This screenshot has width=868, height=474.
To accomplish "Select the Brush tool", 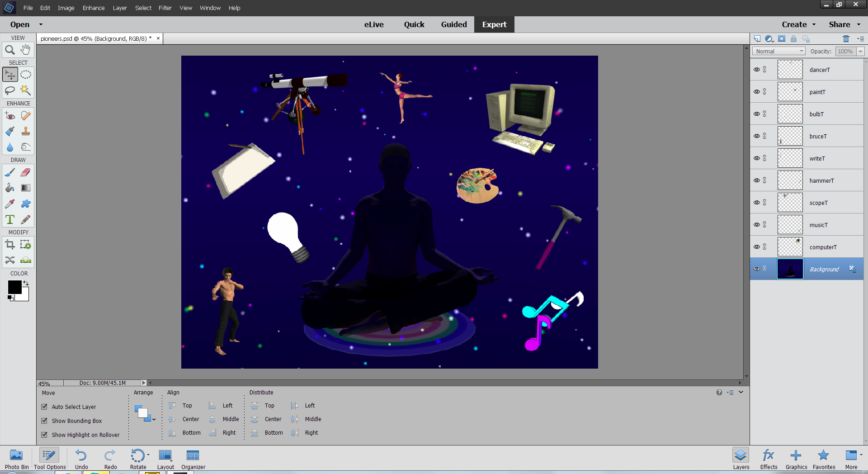I will (10, 172).
